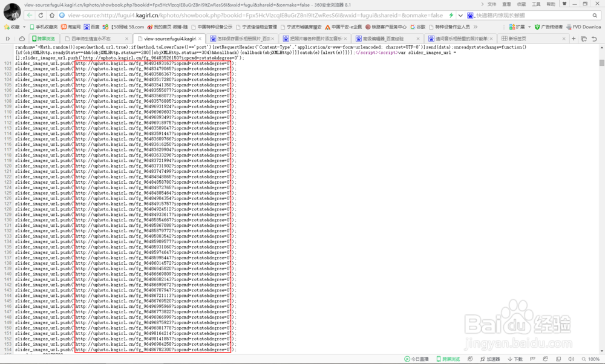Switch to the 请问音乐相册里的照片能单 tab
The width and height of the screenshot is (605, 364).
pyautogui.click(x=460, y=39)
